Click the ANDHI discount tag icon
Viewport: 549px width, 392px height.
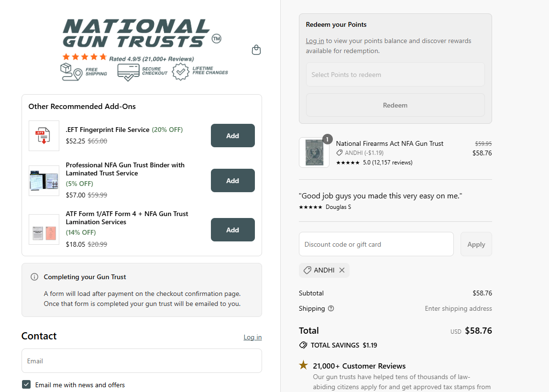click(x=307, y=270)
